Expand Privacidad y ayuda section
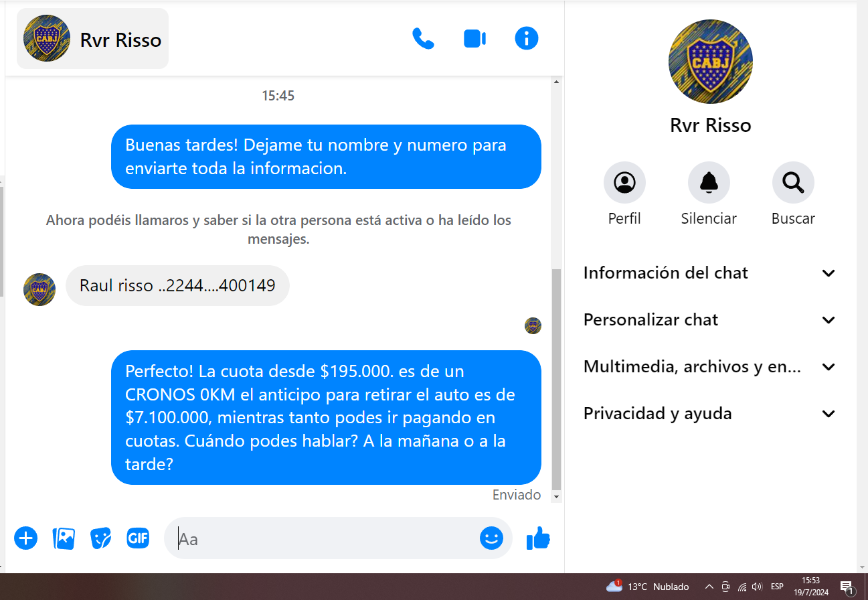Viewport: 868px width, 600px height. pyautogui.click(x=709, y=414)
